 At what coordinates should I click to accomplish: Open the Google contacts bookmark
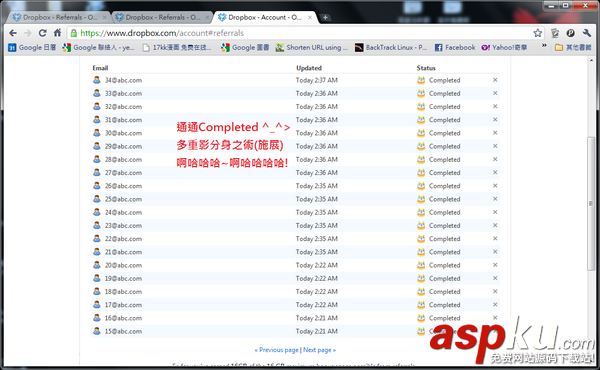[98, 47]
